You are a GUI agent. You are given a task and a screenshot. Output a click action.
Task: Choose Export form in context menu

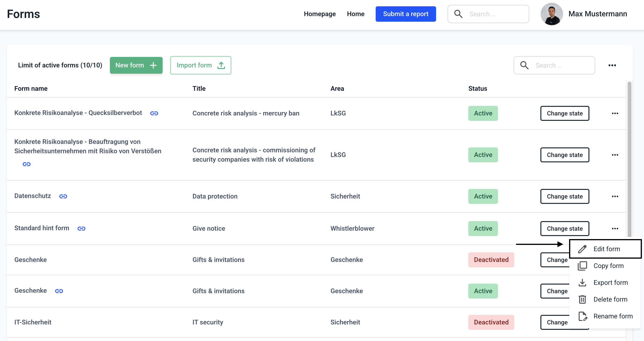click(610, 282)
